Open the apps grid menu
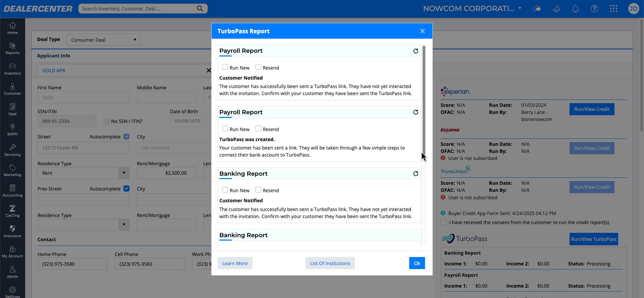This screenshot has height=298, width=644. pyautogui.click(x=613, y=9)
